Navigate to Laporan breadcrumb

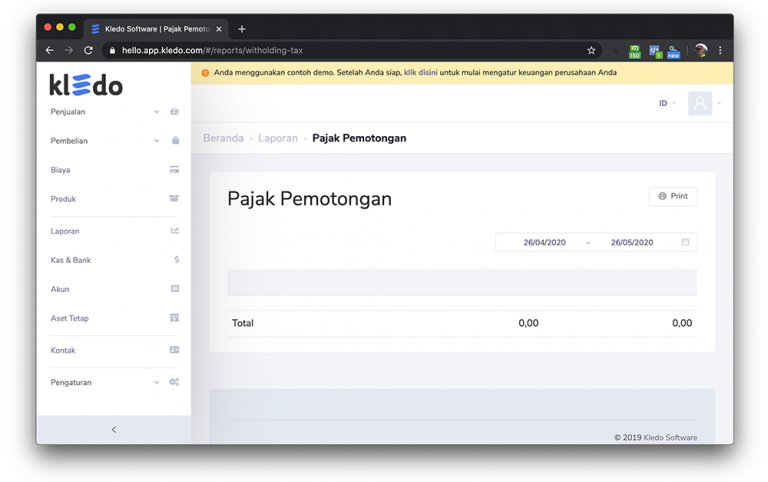pos(278,138)
